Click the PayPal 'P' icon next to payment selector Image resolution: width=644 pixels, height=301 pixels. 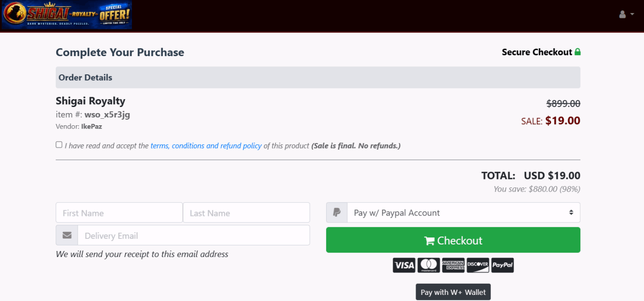click(337, 213)
